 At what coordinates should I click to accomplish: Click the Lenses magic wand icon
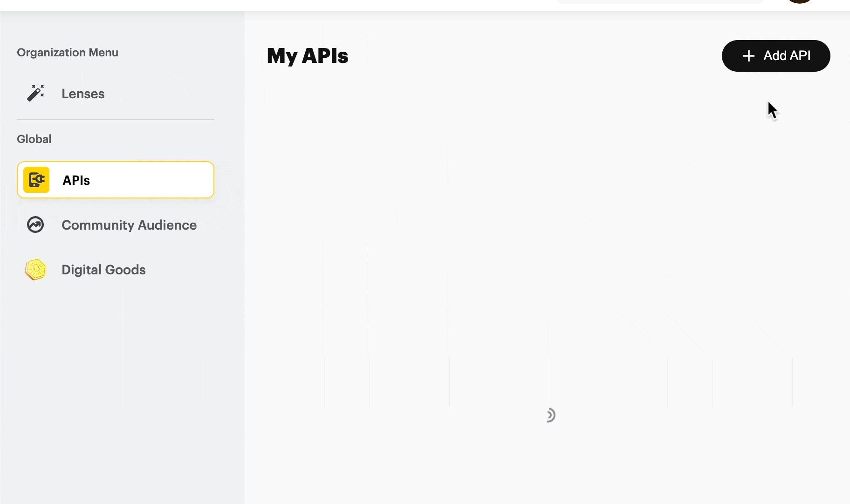[35, 93]
